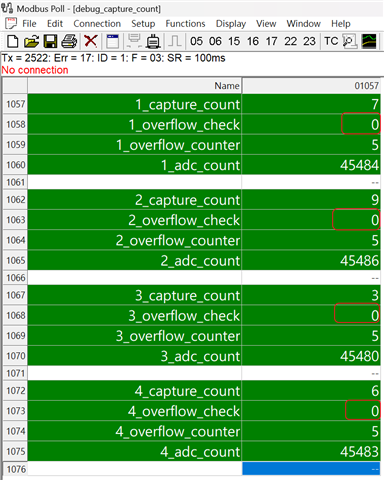This screenshot has height=480, width=384.
Task: Click the empty name cell in row 1061
Action: pyautogui.click(x=134, y=182)
